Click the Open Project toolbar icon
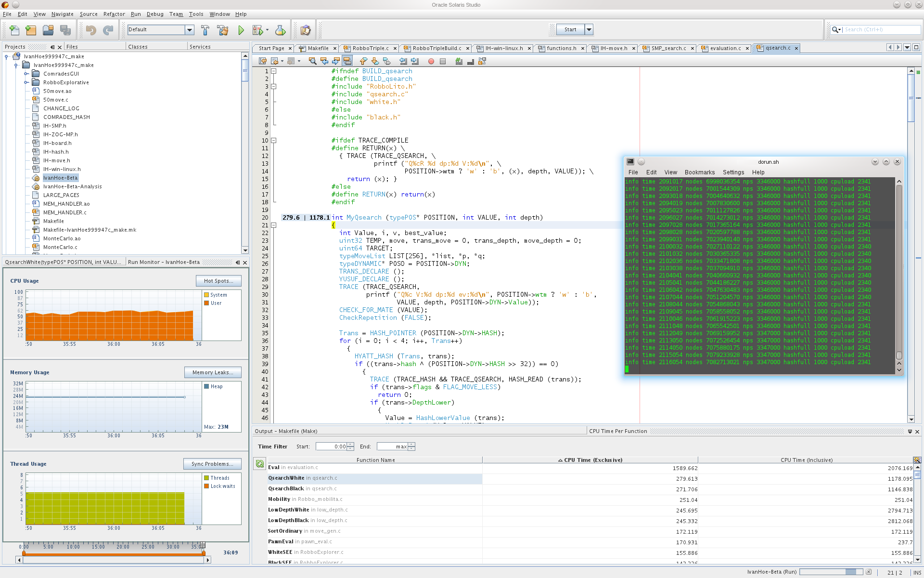924x578 pixels. pos(48,30)
